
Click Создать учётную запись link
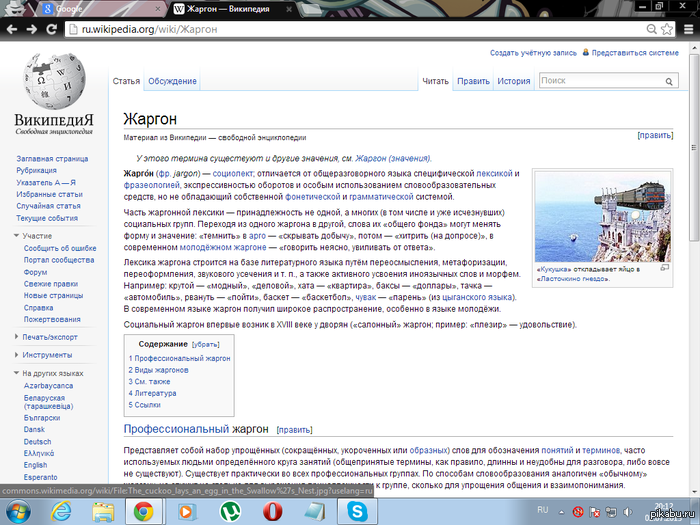tap(533, 53)
